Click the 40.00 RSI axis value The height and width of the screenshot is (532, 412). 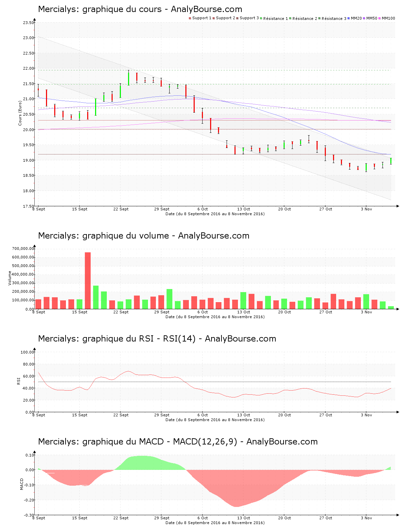28,388
